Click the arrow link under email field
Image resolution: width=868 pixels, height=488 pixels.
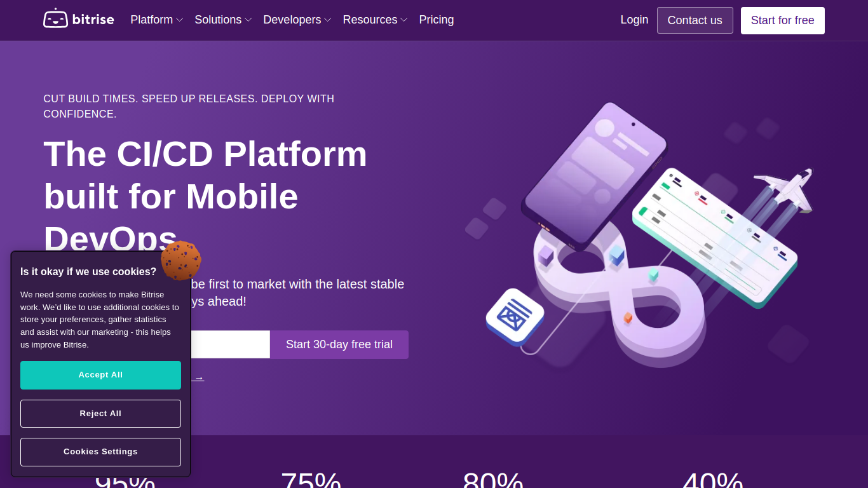click(x=198, y=378)
